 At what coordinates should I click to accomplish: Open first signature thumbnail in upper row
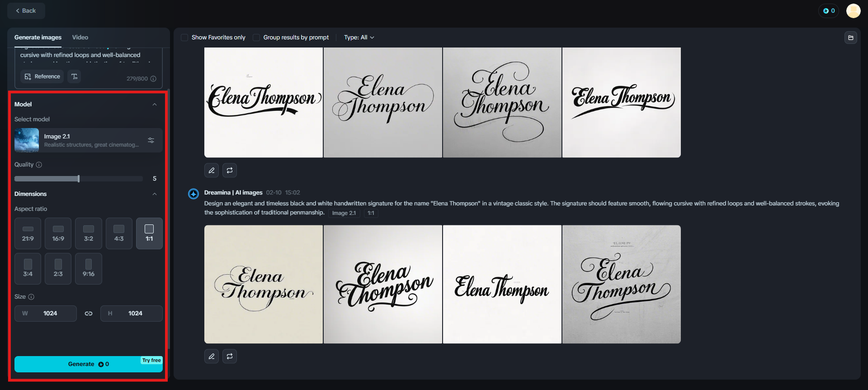point(264,103)
